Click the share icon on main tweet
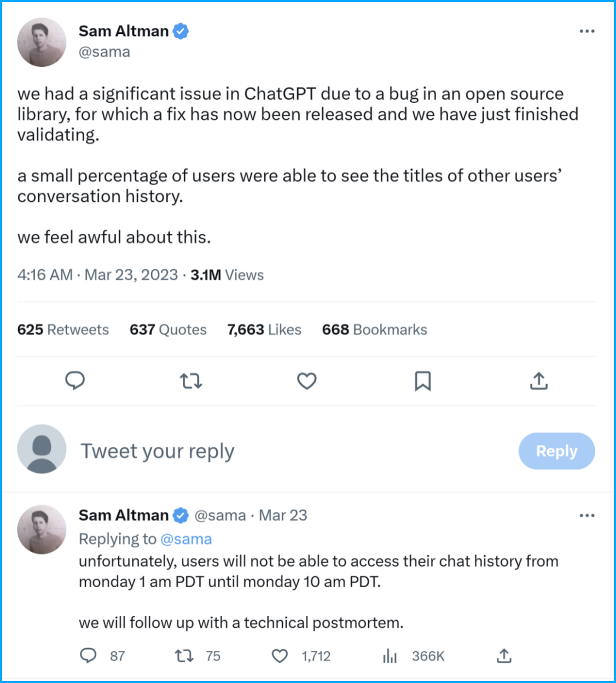Image resolution: width=616 pixels, height=683 pixels. (x=539, y=381)
